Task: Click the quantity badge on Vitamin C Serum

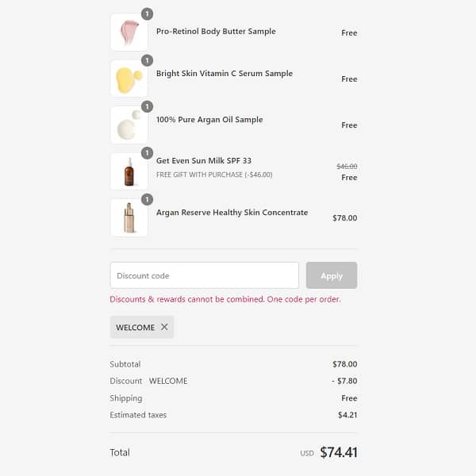Action: (147, 60)
